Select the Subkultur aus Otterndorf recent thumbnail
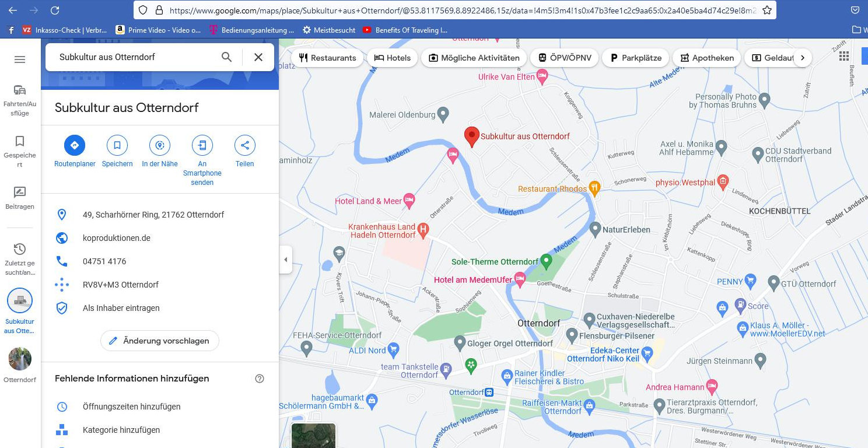Image resolution: width=868 pixels, height=448 pixels. tap(20, 301)
